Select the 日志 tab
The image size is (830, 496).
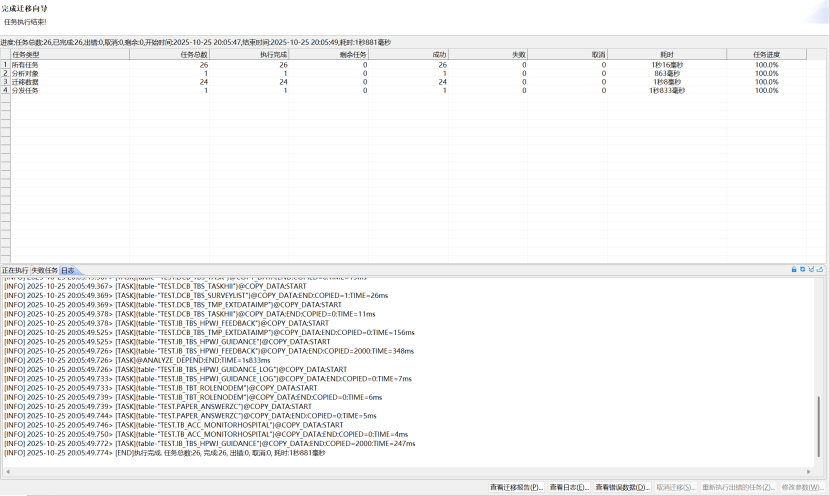[x=68, y=270]
